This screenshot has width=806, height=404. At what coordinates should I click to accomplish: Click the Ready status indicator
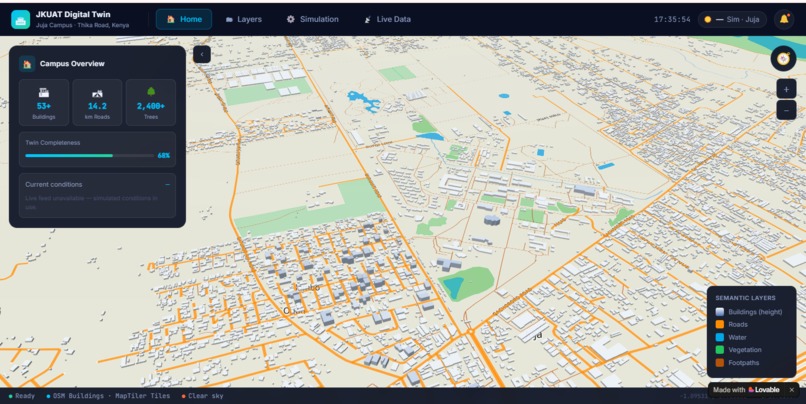click(22, 396)
